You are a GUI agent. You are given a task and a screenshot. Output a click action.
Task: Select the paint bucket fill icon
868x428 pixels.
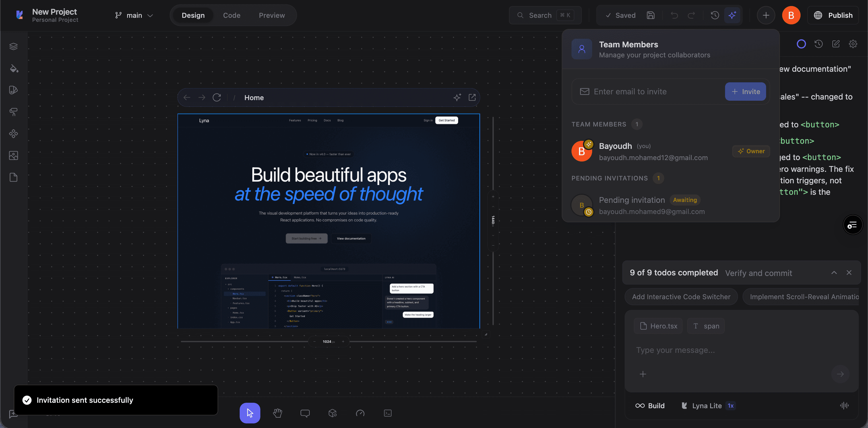pos(13,68)
